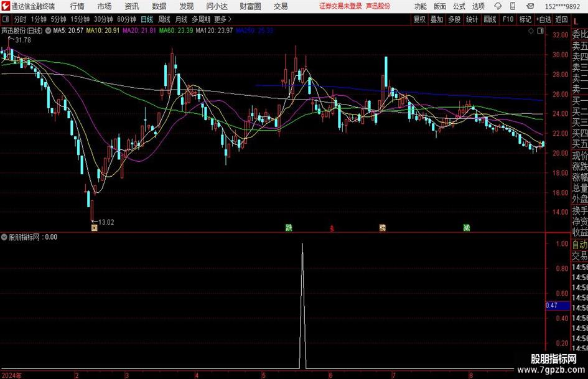Viewport: 588px width, 379px height.
Task: Click the 13.02 low price label
Action: pos(106,222)
